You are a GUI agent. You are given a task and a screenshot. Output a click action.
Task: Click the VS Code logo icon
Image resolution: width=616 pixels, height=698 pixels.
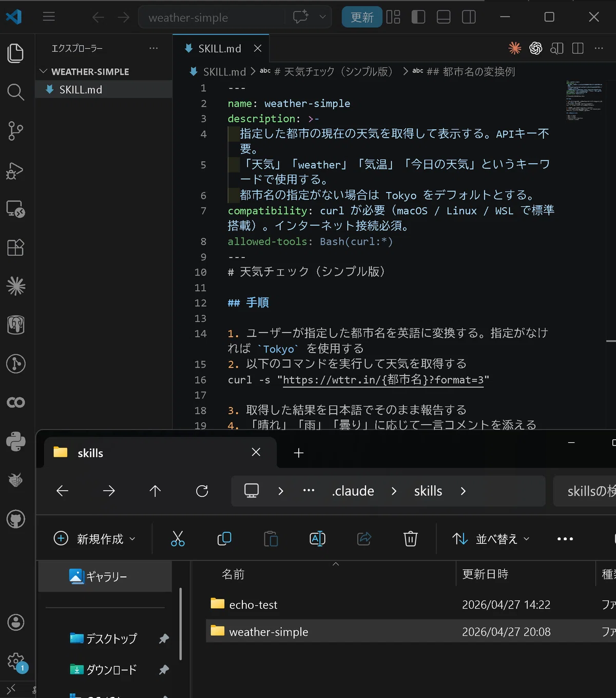(14, 17)
